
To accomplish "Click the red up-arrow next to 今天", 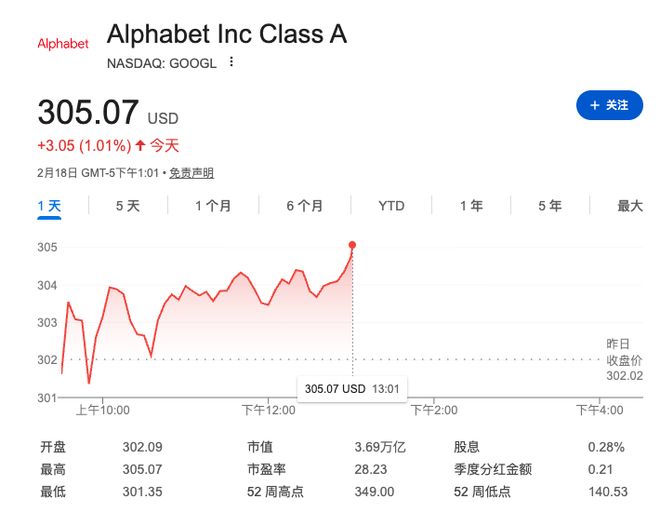I will point(140,146).
